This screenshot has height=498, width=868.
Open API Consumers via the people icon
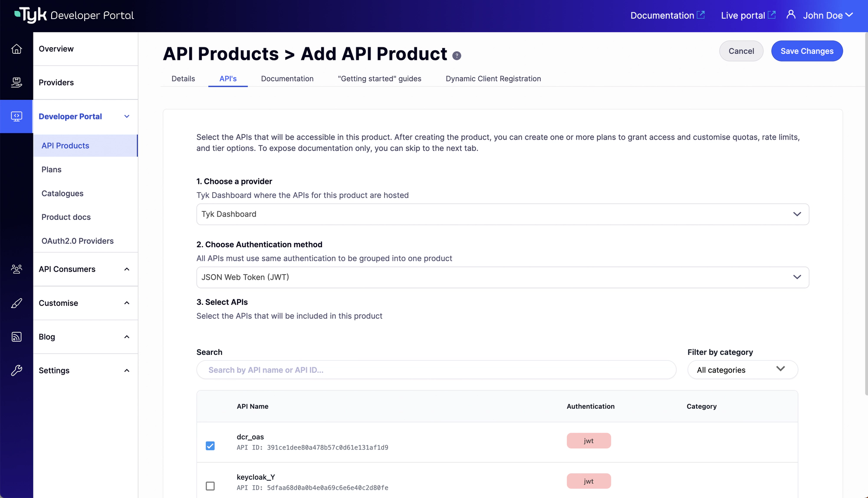pyautogui.click(x=16, y=269)
